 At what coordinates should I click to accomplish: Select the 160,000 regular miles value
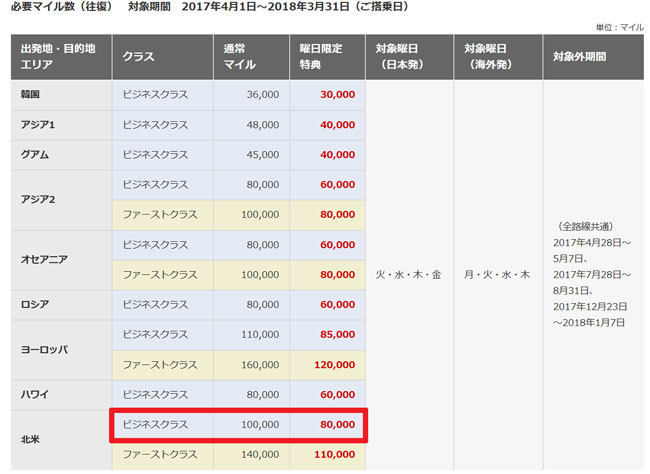coord(259,364)
